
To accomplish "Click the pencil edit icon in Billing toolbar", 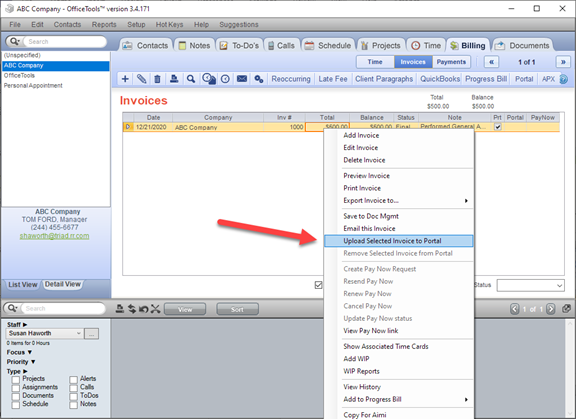I will (x=141, y=79).
